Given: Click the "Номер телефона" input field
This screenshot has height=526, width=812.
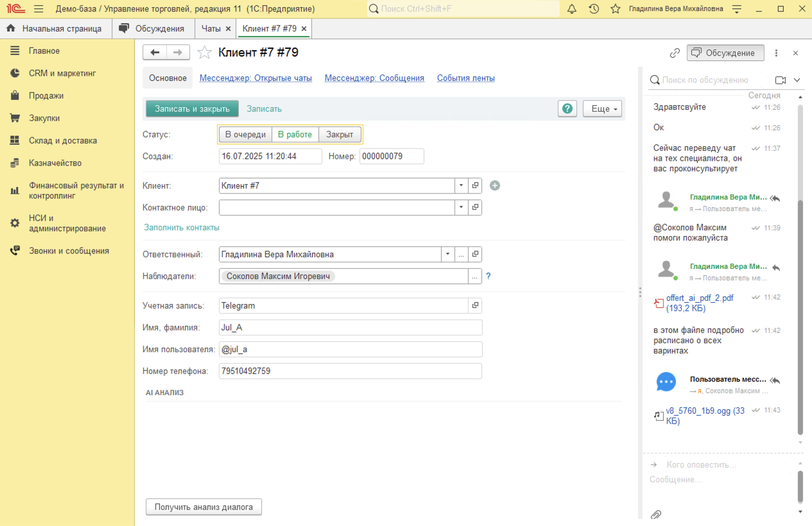Looking at the screenshot, I should (350, 371).
